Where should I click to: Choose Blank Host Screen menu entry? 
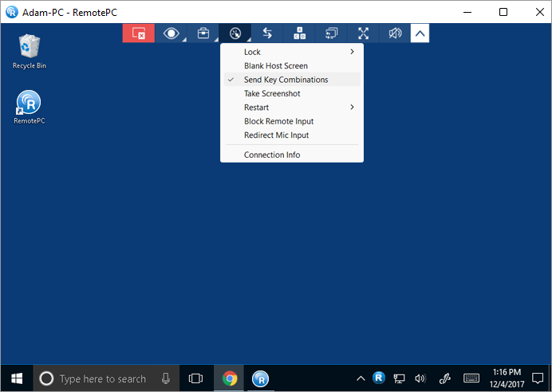[x=275, y=66]
